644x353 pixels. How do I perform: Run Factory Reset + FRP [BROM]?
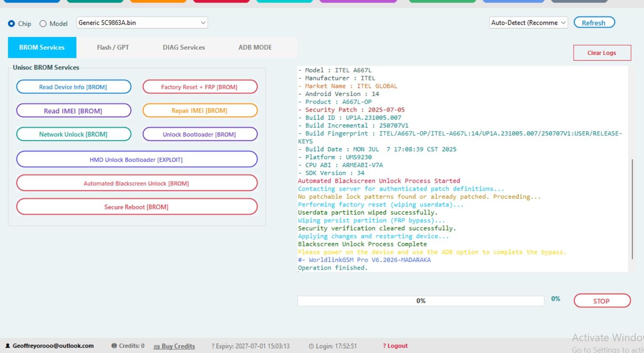tap(200, 87)
